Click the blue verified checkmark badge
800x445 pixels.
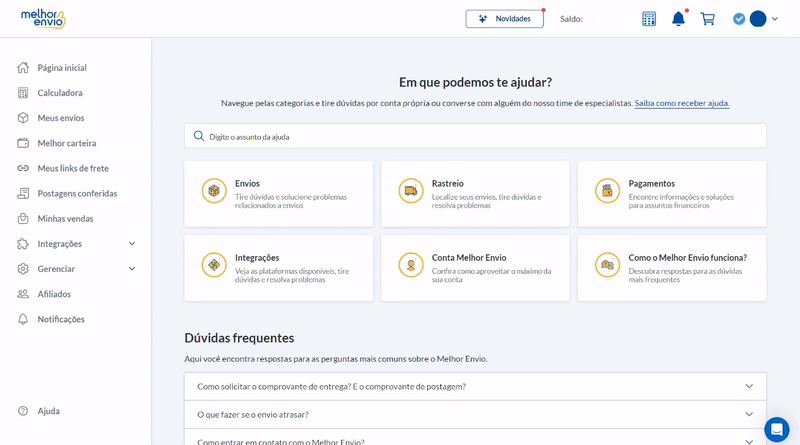(739, 19)
